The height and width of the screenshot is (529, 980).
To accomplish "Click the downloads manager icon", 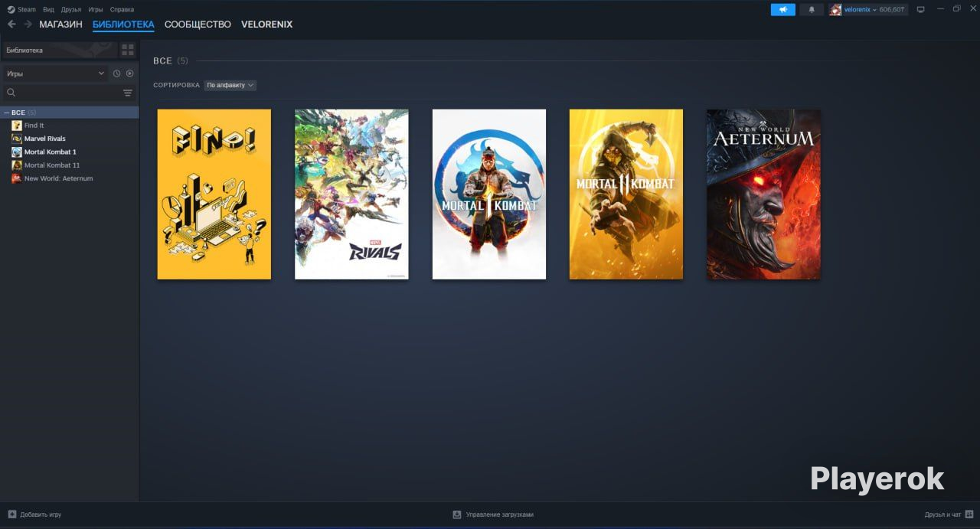I will (457, 514).
